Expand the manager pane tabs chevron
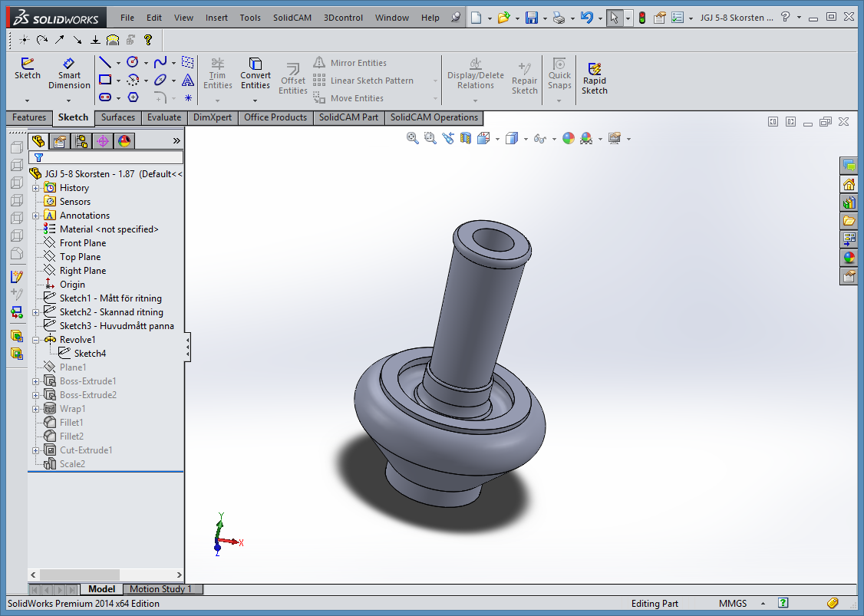This screenshot has height=616, width=864. [x=176, y=141]
